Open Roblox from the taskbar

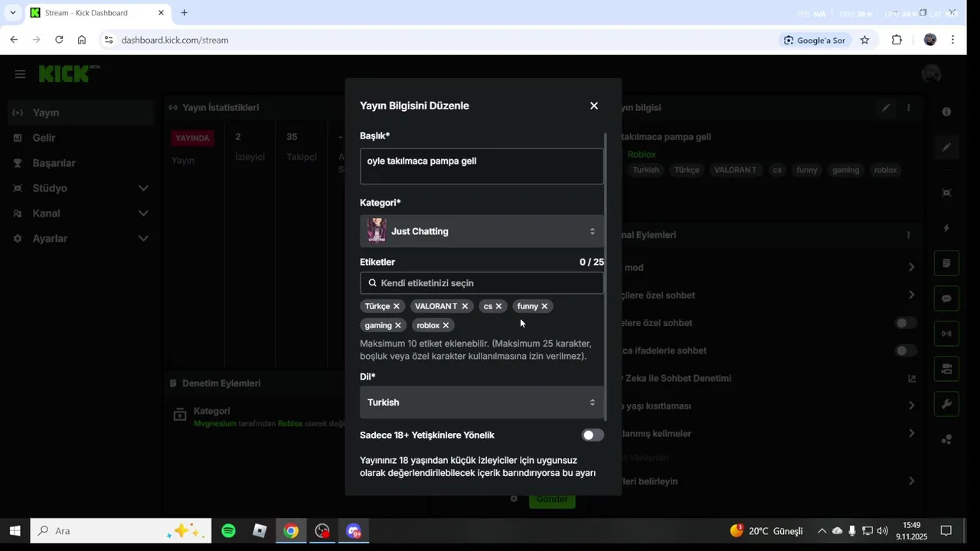coord(260,531)
